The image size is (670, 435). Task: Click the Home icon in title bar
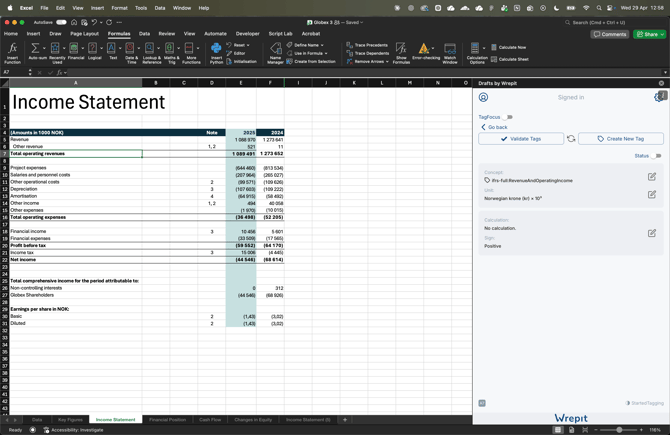tap(74, 22)
